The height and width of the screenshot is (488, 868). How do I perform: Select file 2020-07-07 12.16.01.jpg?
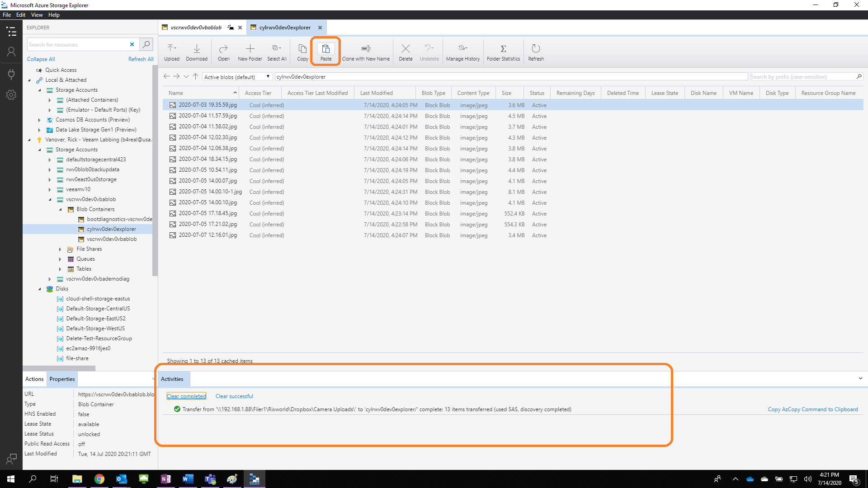(x=208, y=235)
